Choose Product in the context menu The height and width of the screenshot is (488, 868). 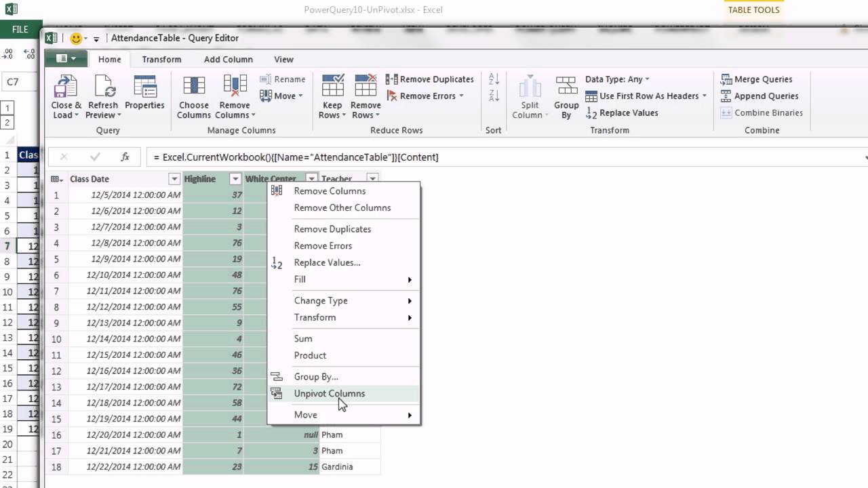pyautogui.click(x=344, y=356)
